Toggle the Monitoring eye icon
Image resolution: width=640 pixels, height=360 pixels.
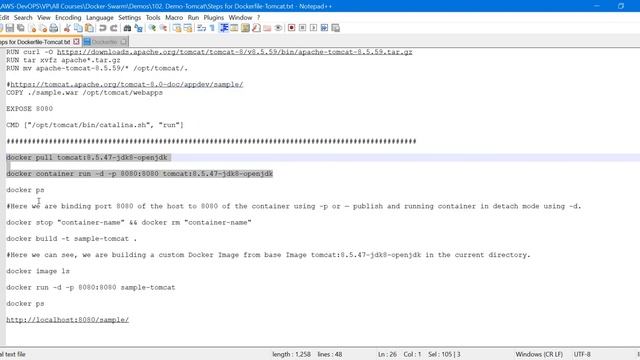[x=278, y=28]
